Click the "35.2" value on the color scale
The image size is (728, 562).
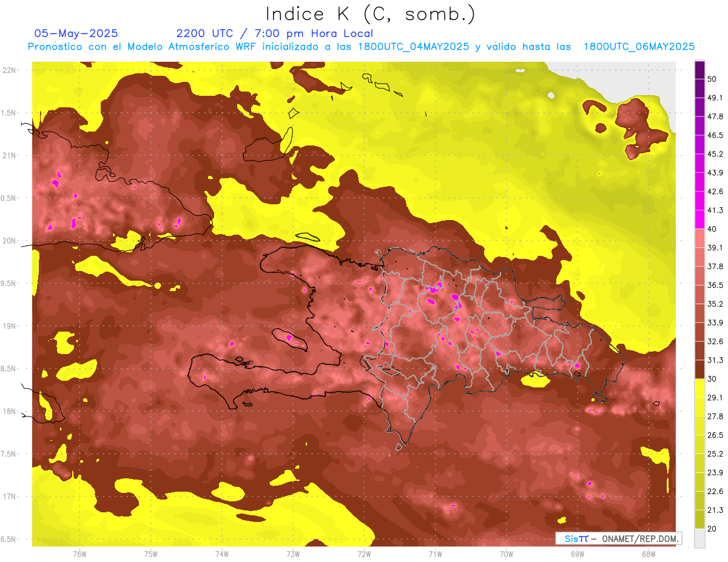(715, 304)
